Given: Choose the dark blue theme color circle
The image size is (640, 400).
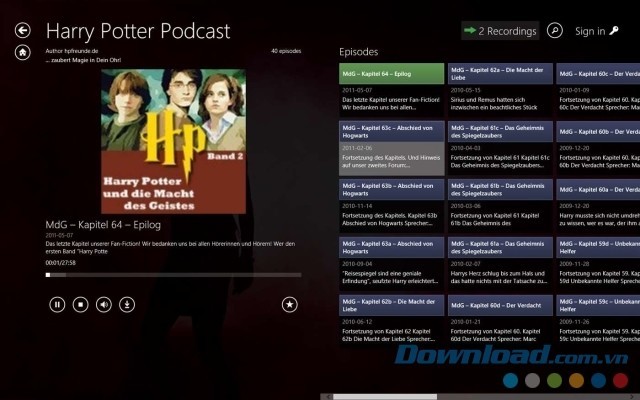Looking at the screenshot, I should pyautogui.click(x=598, y=380).
